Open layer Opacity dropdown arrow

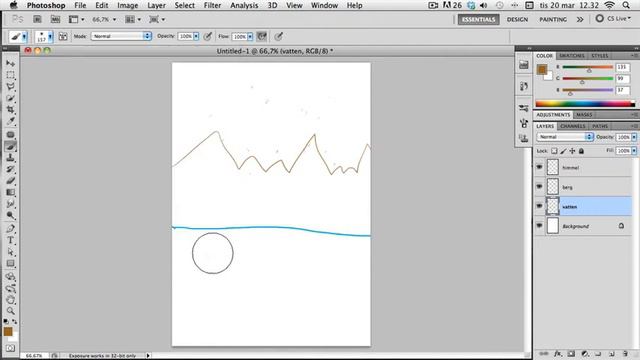click(x=634, y=137)
